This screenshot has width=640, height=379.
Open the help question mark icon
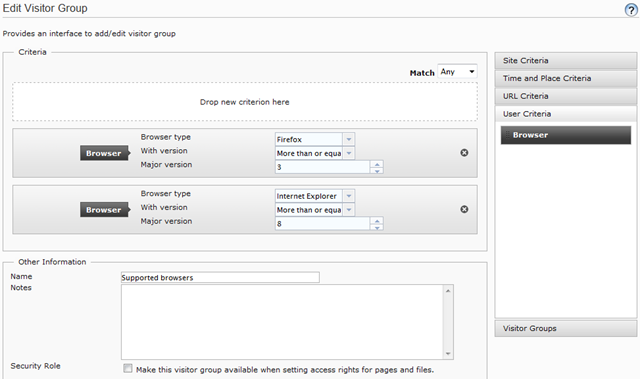click(x=631, y=10)
